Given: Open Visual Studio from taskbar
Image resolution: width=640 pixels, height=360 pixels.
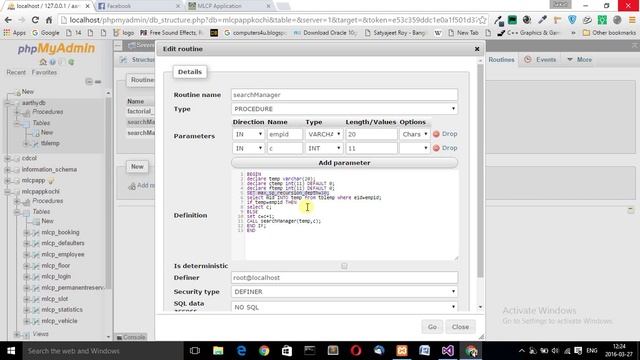Looking at the screenshot, I should pos(448,351).
